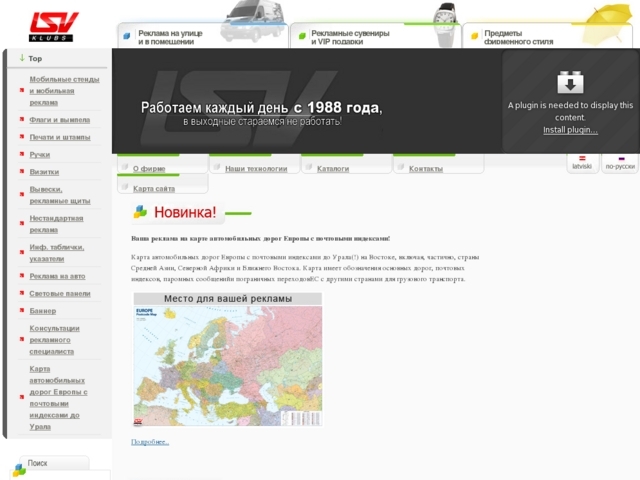Select the 'Контакты' menu item
Viewport: 640px width, 480px height.
[x=425, y=169]
